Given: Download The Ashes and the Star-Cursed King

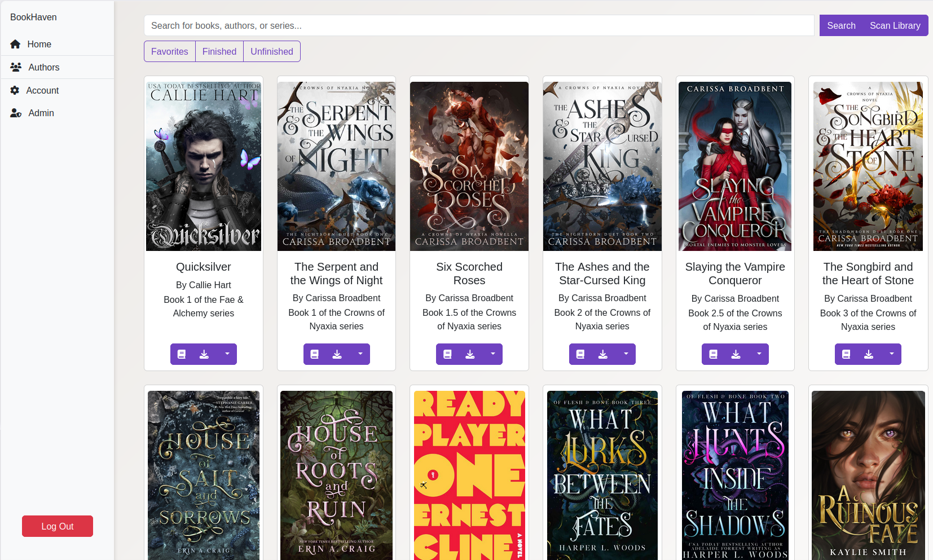Looking at the screenshot, I should 603,354.
